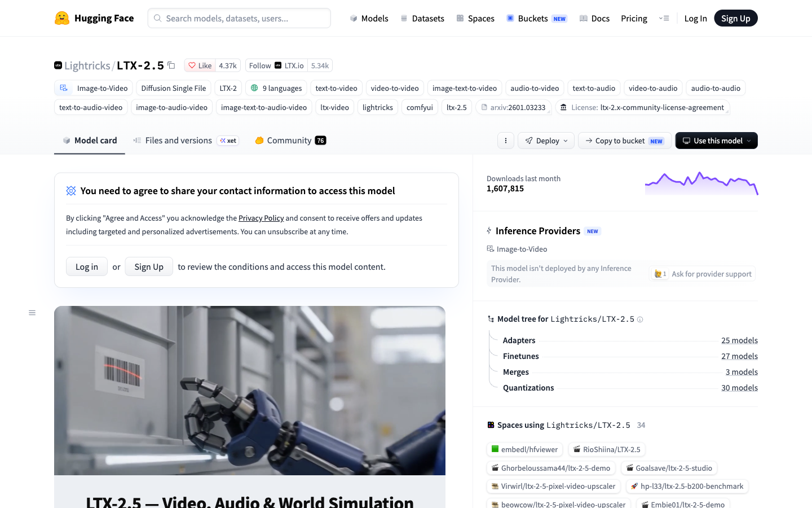Open the Use this model dropdown
Image resolution: width=812 pixels, height=508 pixels.
[x=716, y=141]
